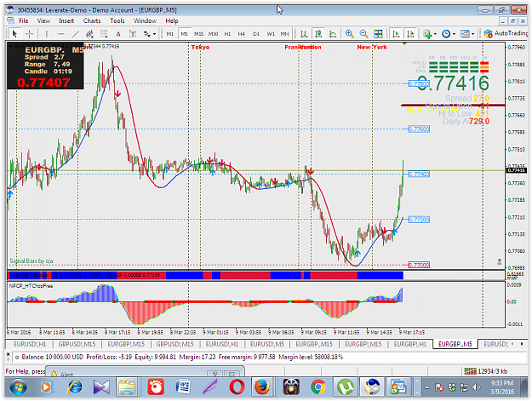532x401 pixels.
Task: Select the cursor pointer tool
Action: [x=14, y=33]
